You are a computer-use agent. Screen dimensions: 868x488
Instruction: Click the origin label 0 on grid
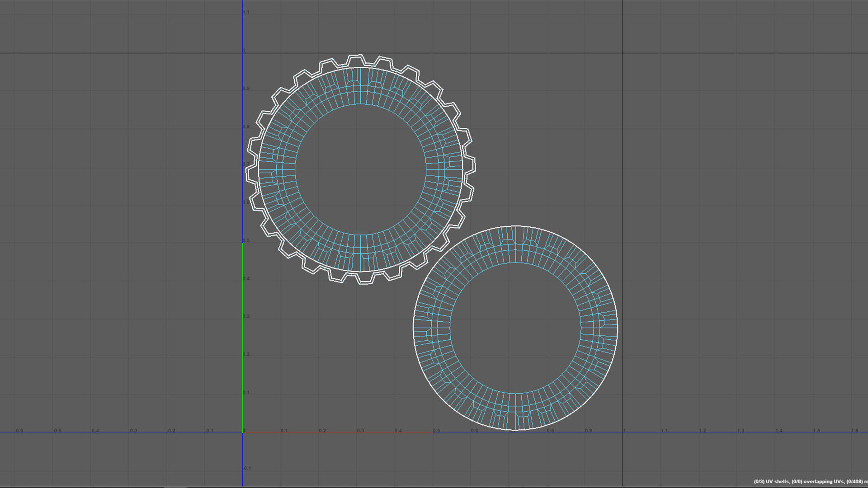tap(244, 431)
